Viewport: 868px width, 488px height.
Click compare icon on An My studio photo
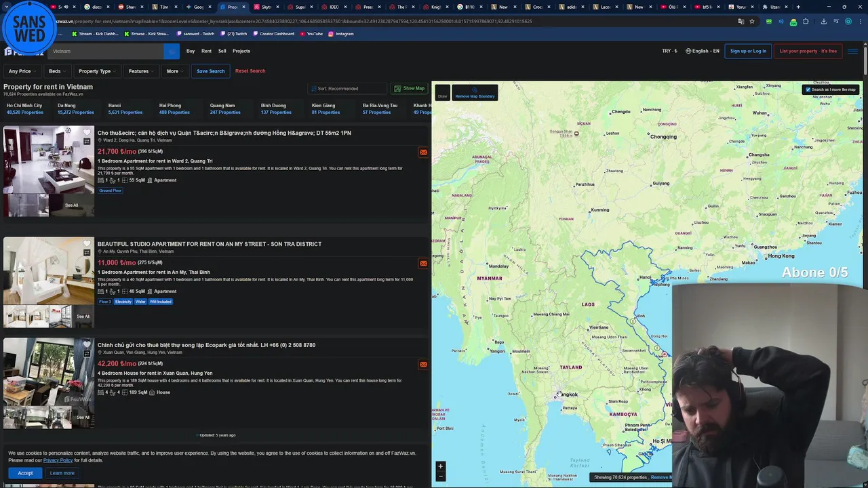coord(87,253)
